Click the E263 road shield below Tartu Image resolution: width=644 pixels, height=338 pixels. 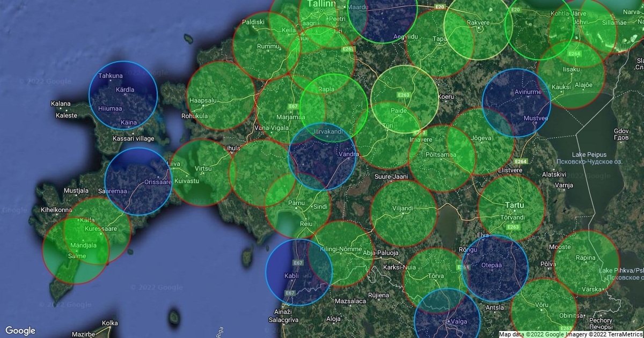tap(513, 227)
